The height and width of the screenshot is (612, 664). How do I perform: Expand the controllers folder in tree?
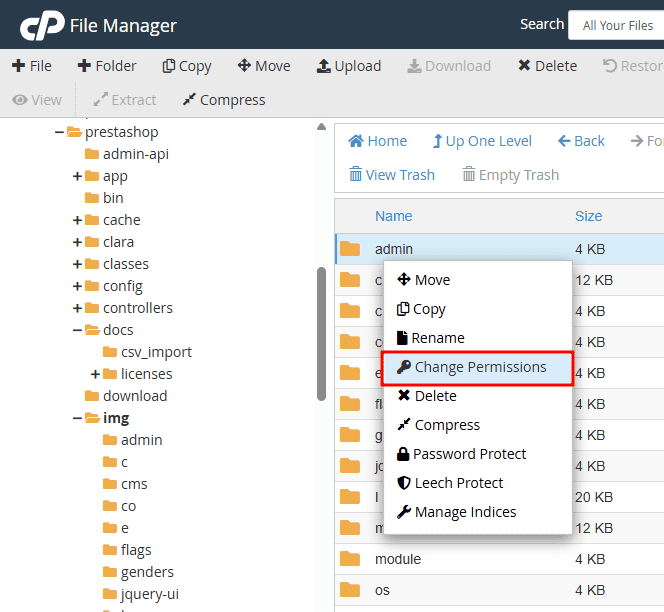pyautogui.click(x=77, y=308)
